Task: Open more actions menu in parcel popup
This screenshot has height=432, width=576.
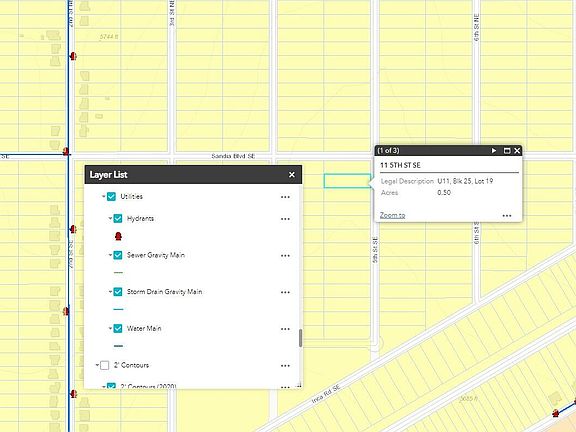Action: click(507, 216)
